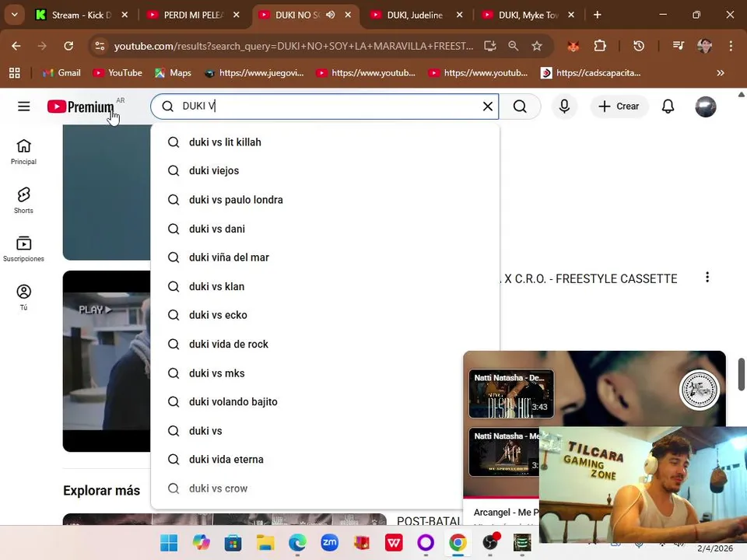Open the YouTube guide hamburger menu
This screenshot has width=747, height=560.
24,107
